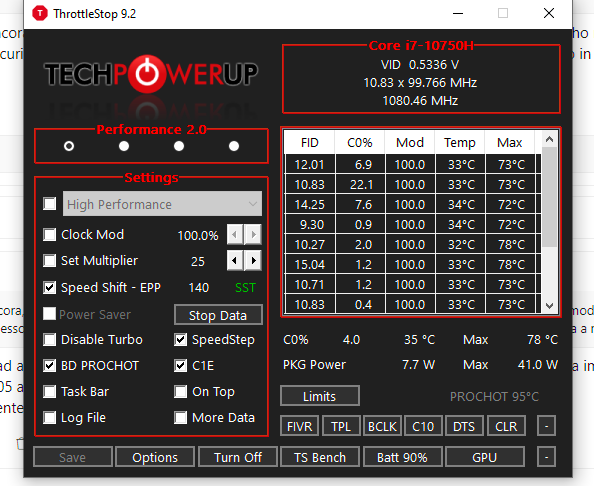
Task: Enable the More Data checkbox
Action: pos(181,417)
